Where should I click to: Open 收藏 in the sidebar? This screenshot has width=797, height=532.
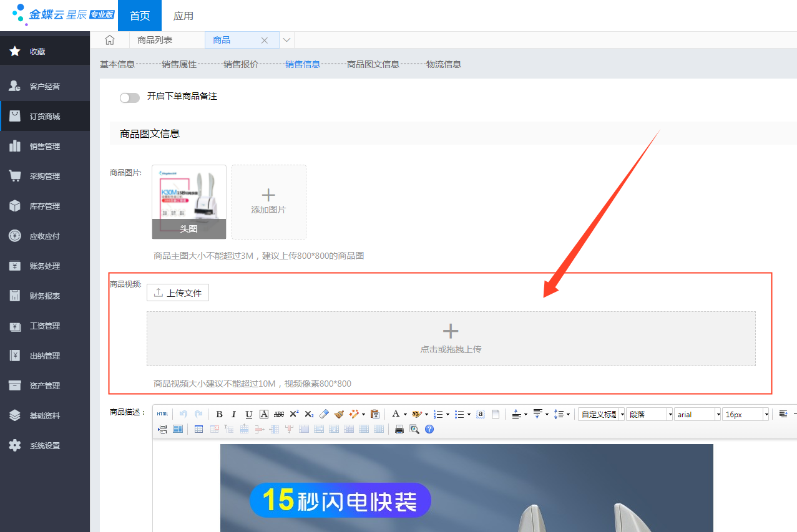click(x=45, y=51)
